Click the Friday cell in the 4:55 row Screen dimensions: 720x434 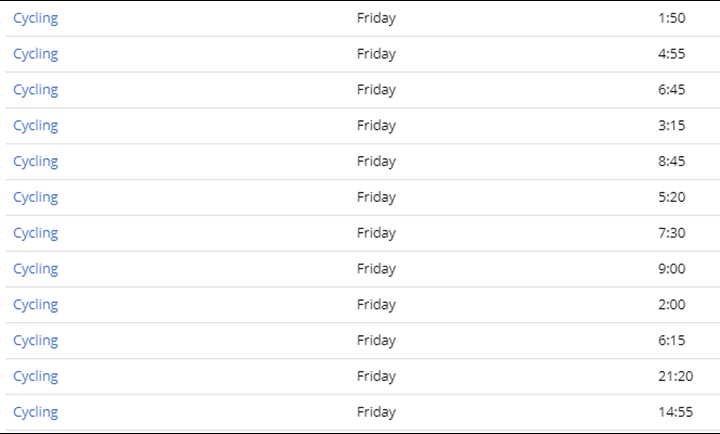[x=376, y=54]
